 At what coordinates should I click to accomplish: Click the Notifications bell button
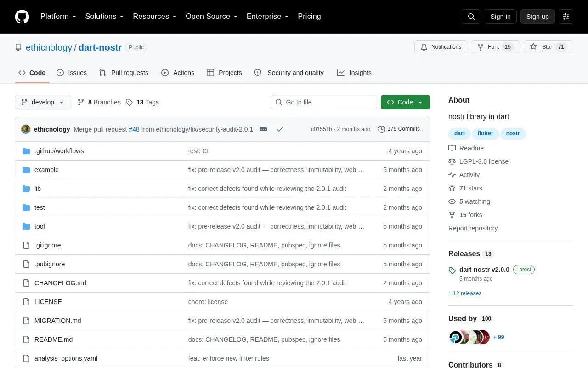tap(441, 47)
